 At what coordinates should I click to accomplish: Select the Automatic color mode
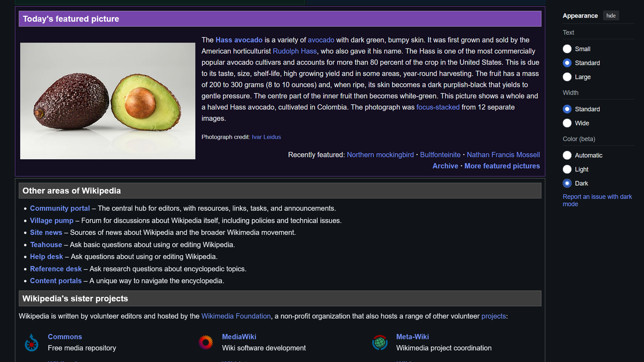point(567,156)
